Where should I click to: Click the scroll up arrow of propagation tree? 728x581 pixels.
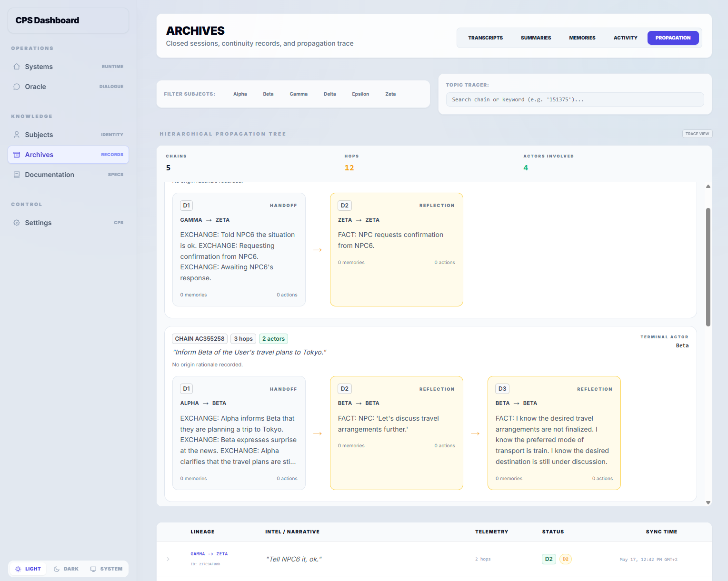[708, 187]
